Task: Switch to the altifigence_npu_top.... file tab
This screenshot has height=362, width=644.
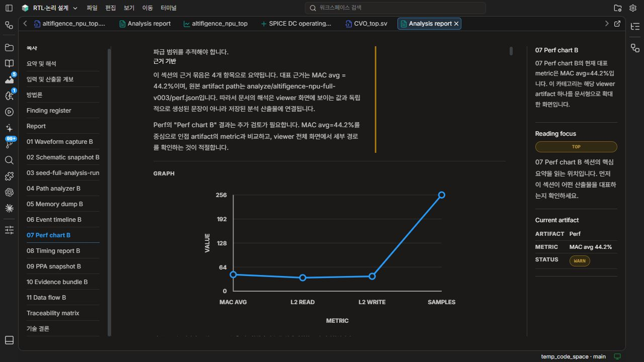Action: (70, 24)
